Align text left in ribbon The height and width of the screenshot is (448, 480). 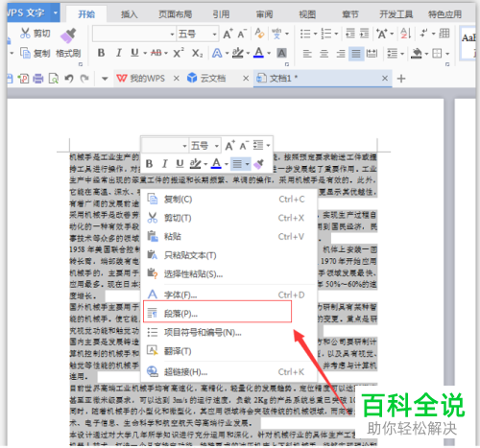[x=307, y=53]
